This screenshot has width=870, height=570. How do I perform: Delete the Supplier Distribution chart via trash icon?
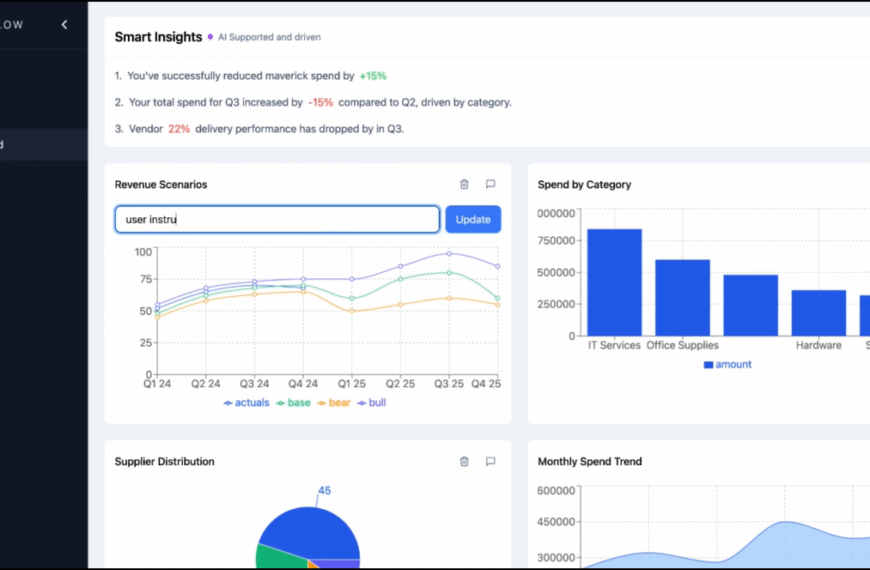(464, 461)
